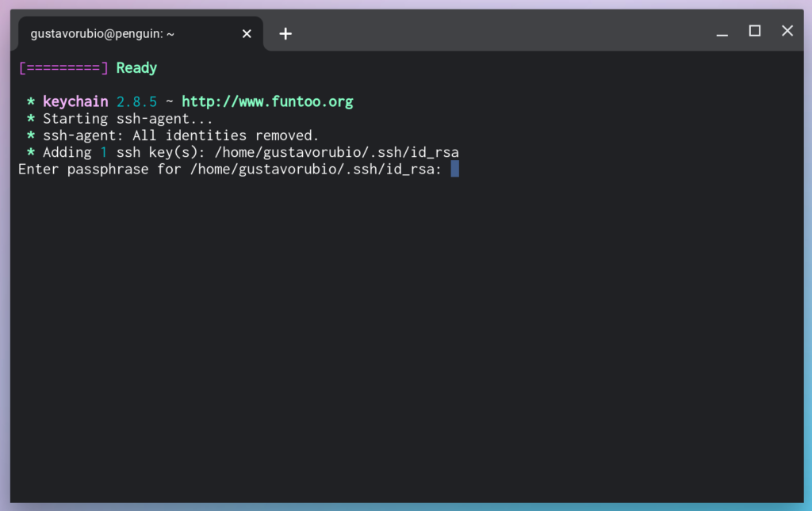Click the version number 2.8.5
Viewport: 812px width, 511px height.
pyautogui.click(x=136, y=101)
